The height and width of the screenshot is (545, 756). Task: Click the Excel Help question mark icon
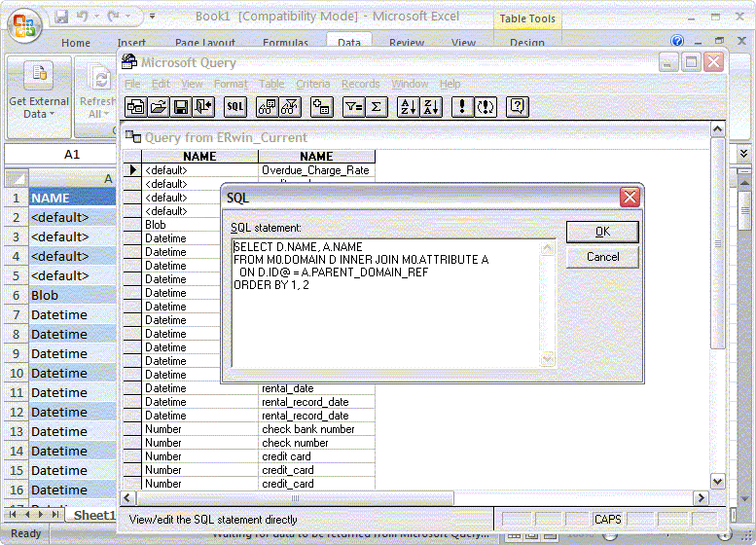(677, 41)
